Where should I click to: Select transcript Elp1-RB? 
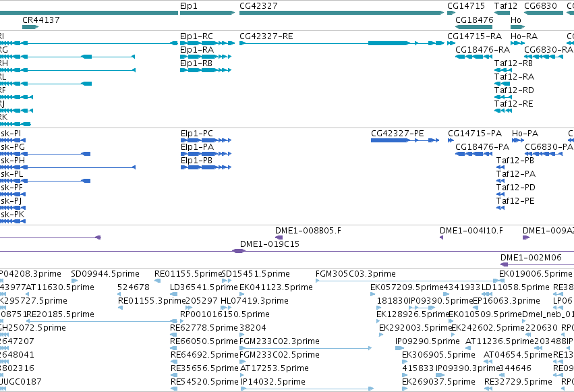206,70
